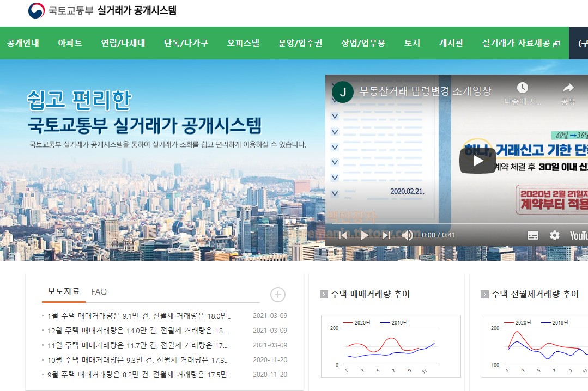Select 단독/다가구 in navigation bar
The image size is (588, 391).
(x=186, y=43)
